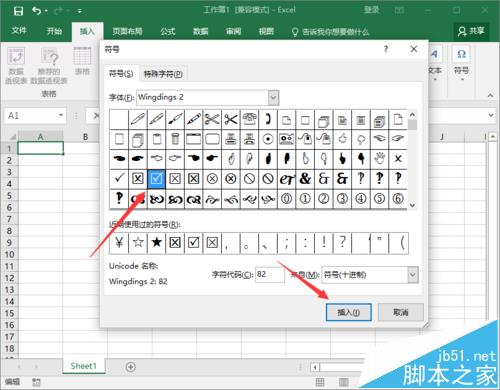
Task: Pick the Yen sign recent symbol
Action: click(119, 243)
